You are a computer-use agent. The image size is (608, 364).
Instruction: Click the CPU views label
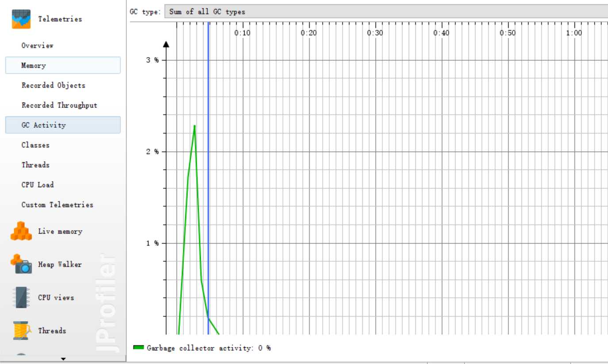56,298
